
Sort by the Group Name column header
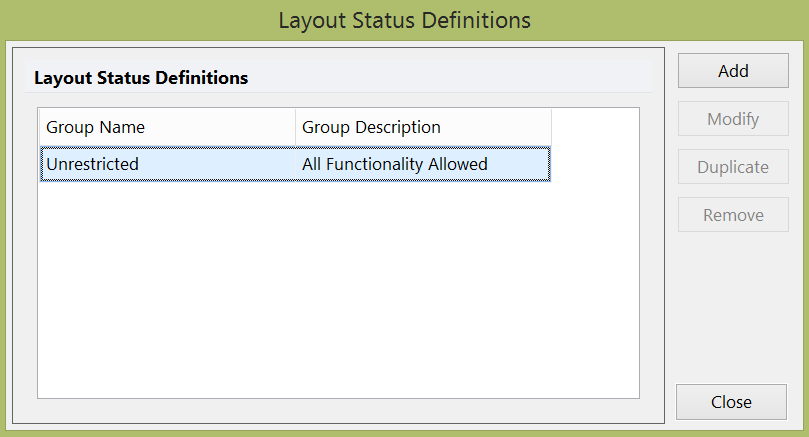click(x=167, y=127)
